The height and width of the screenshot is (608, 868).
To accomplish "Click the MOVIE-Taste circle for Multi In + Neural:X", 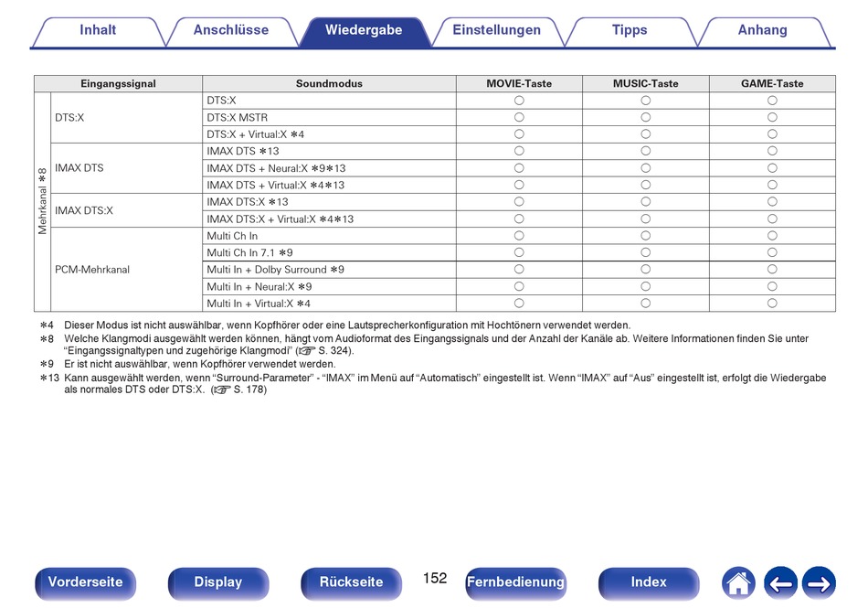I will tap(519, 287).
